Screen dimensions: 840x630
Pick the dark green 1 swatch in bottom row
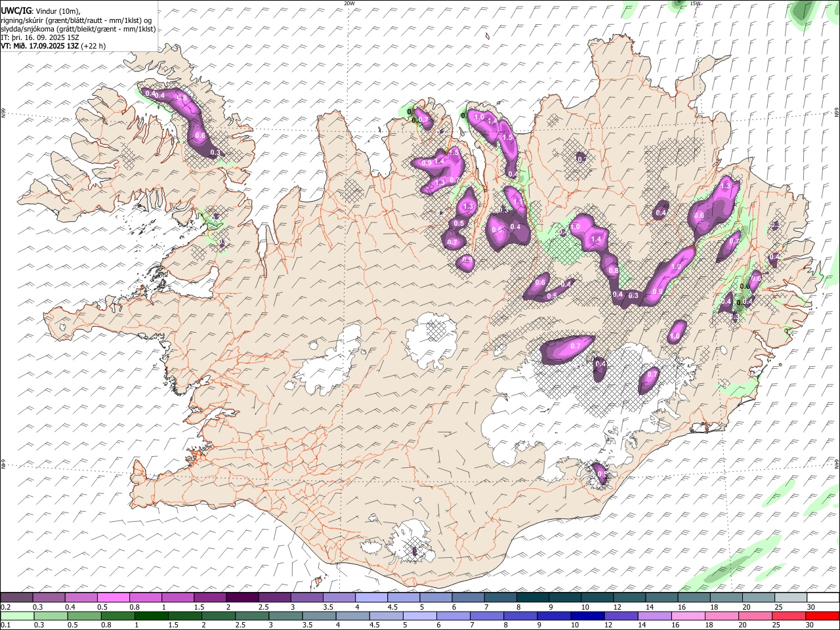(x=151, y=616)
